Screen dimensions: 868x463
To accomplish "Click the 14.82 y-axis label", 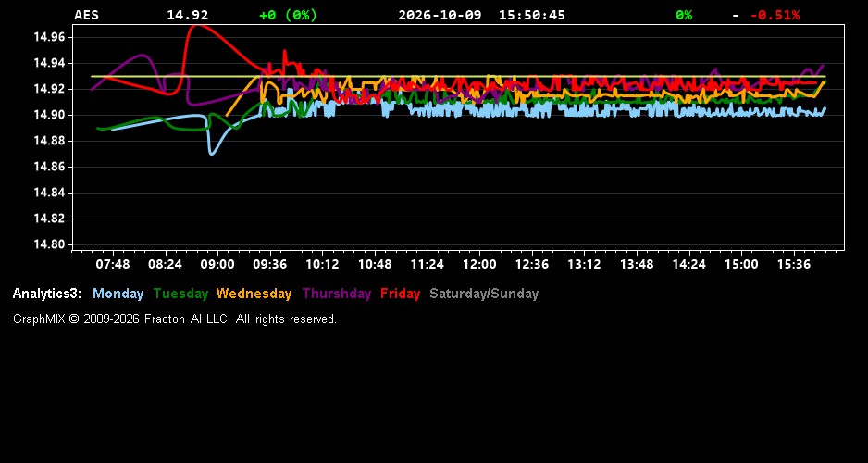I will pyautogui.click(x=49, y=219).
